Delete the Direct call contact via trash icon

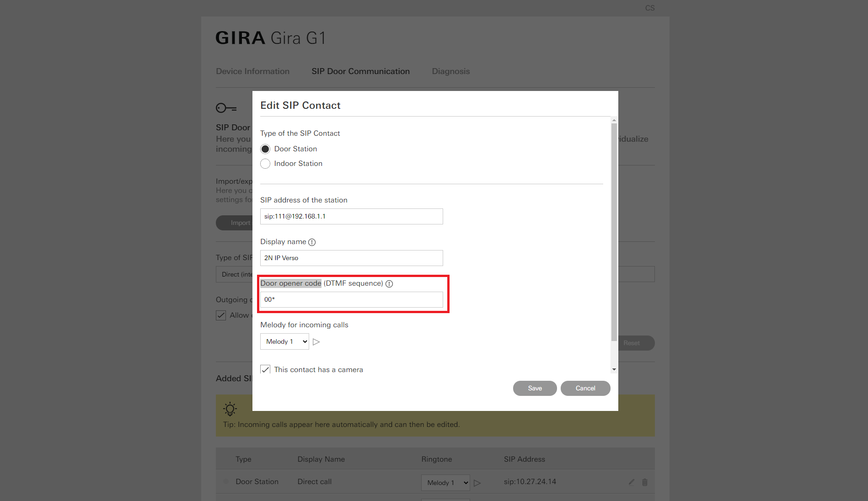pyautogui.click(x=645, y=482)
